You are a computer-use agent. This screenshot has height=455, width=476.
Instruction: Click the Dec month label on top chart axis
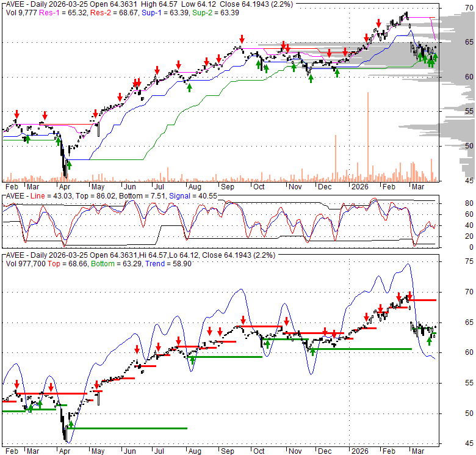pos(325,186)
